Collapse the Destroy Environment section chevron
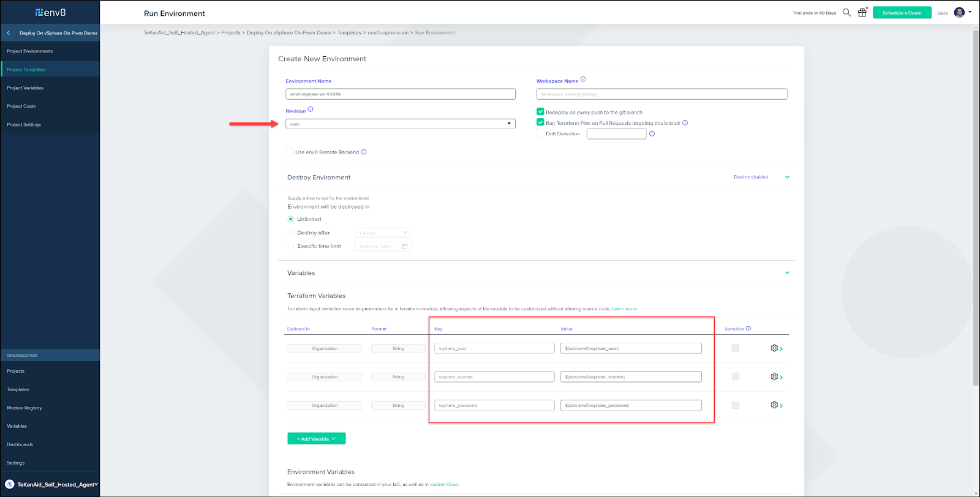This screenshot has height=497, width=980. tap(787, 177)
